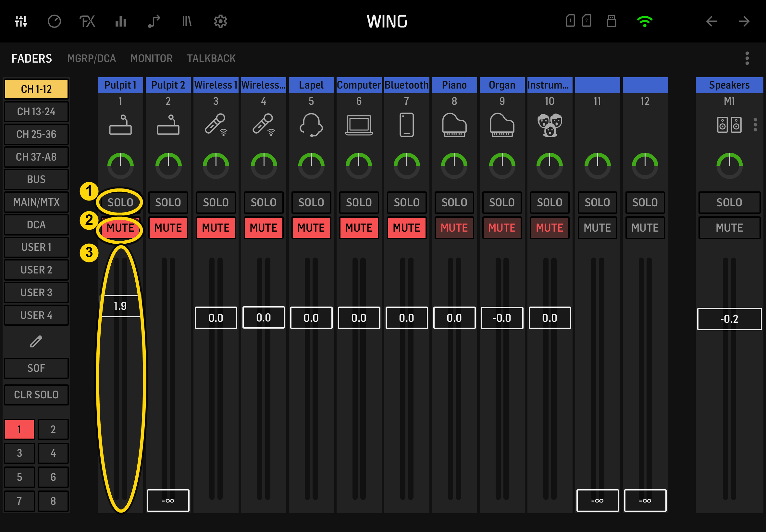The width and height of the screenshot is (766, 532).
Task: Click the Speakers fader handle at -0.2
Action: 729,319
